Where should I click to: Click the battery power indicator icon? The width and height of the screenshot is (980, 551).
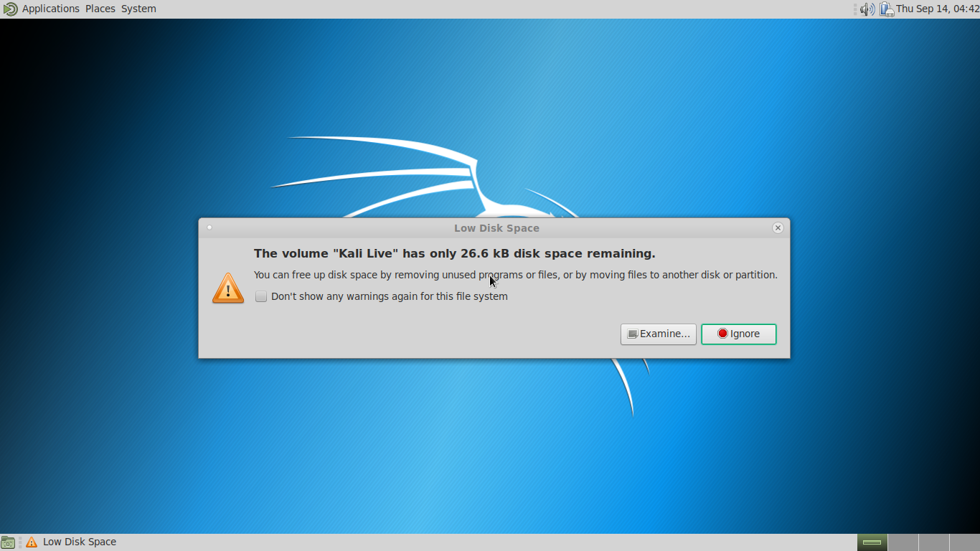886,9
